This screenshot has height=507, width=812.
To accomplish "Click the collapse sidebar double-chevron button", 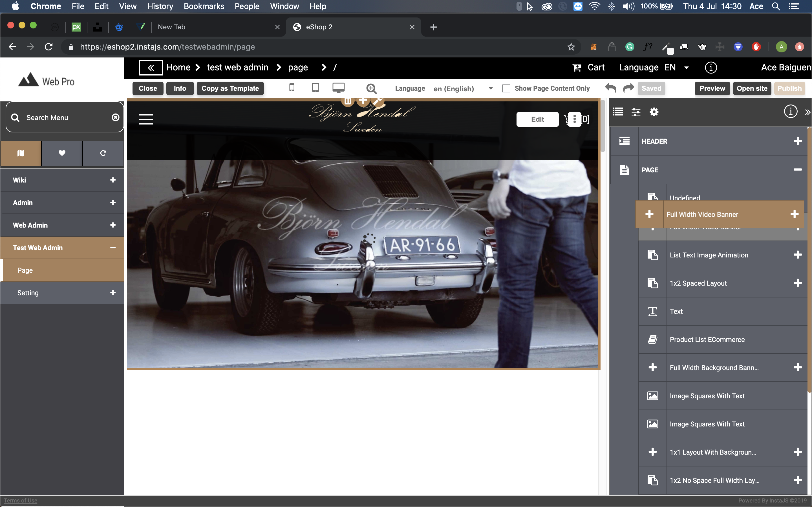I will (x=151, y=67).
